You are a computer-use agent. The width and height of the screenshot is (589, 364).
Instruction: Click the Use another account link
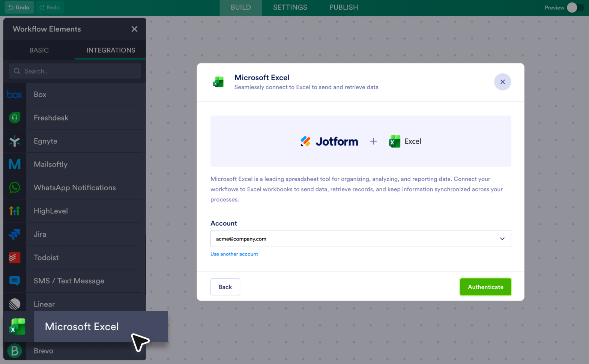234,254
